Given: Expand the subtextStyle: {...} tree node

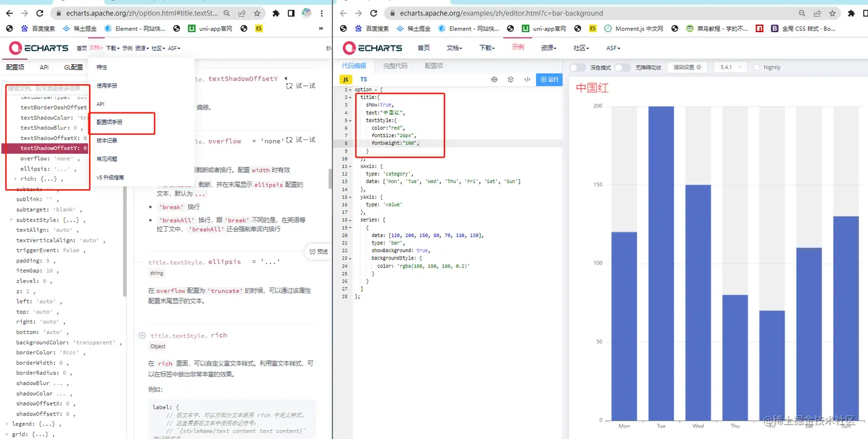Looking at the screenshot, I should coord(11,220).
